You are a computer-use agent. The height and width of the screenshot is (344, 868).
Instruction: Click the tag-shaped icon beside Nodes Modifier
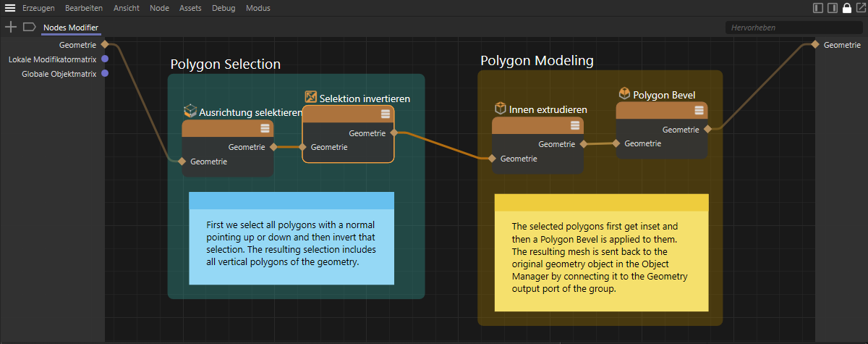(x=29, y=27)
